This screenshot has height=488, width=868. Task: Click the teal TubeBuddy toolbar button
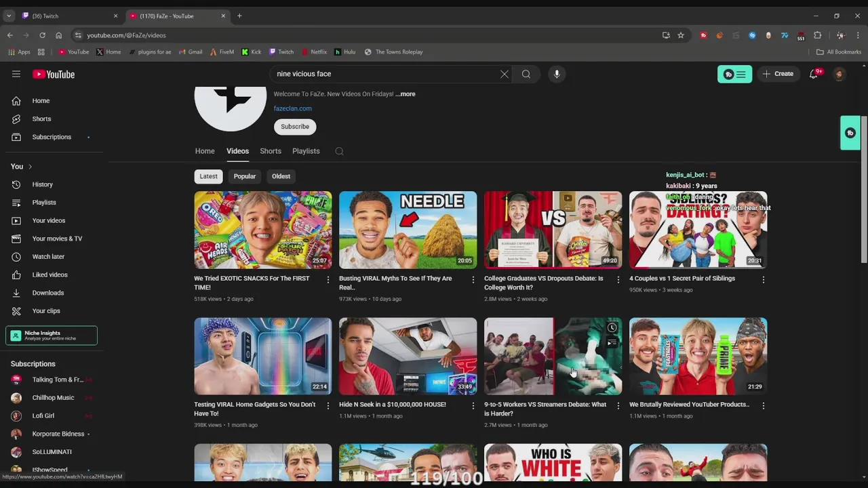pyautogui.click(x=734, y=74)
